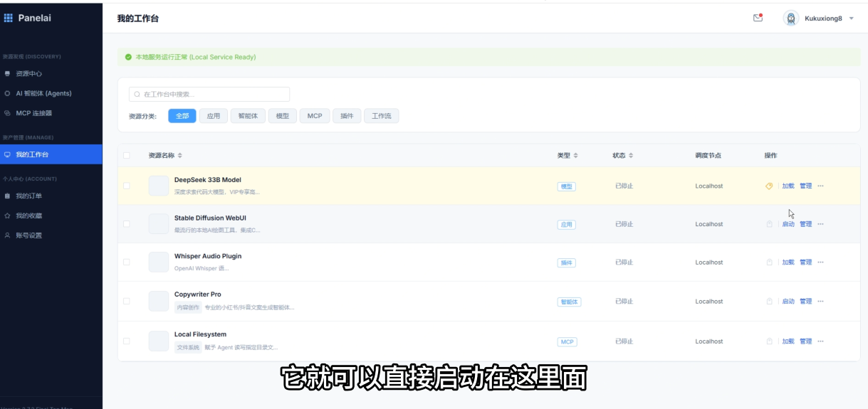Click the Copywriter Pro thumbnail icon

[159, 301]
